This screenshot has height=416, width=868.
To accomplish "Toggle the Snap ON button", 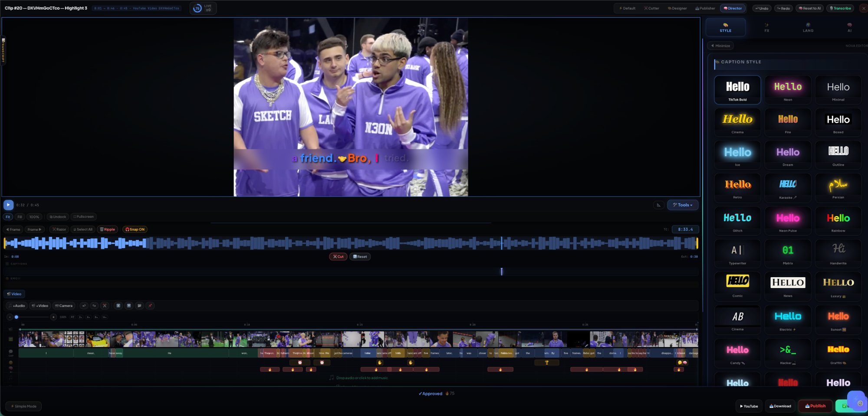I will pyautogui.click(x=135, y=229).
